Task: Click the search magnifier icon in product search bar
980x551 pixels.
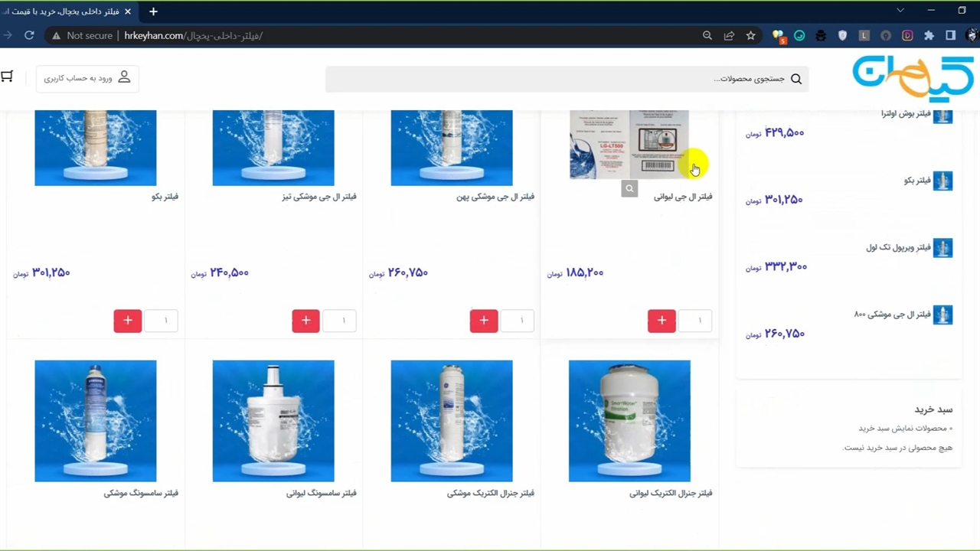Action: coord(796,79)
